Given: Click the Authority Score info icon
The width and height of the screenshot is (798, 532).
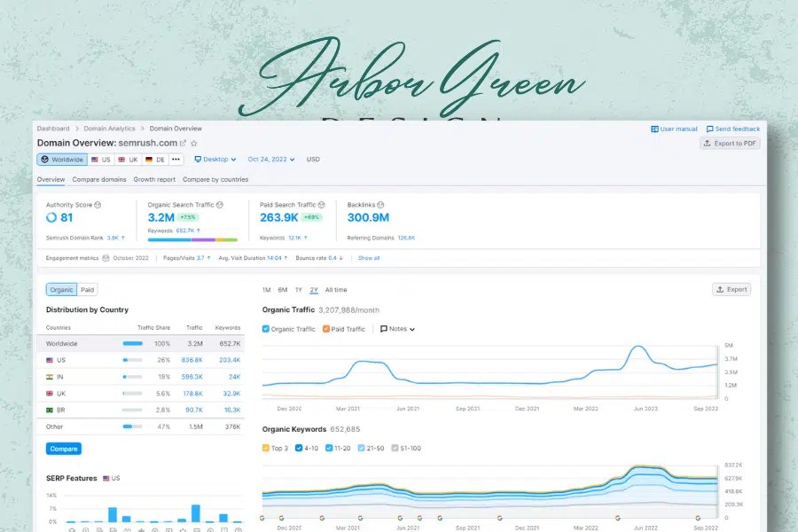Looking at the screenshot, I should 98,205.
